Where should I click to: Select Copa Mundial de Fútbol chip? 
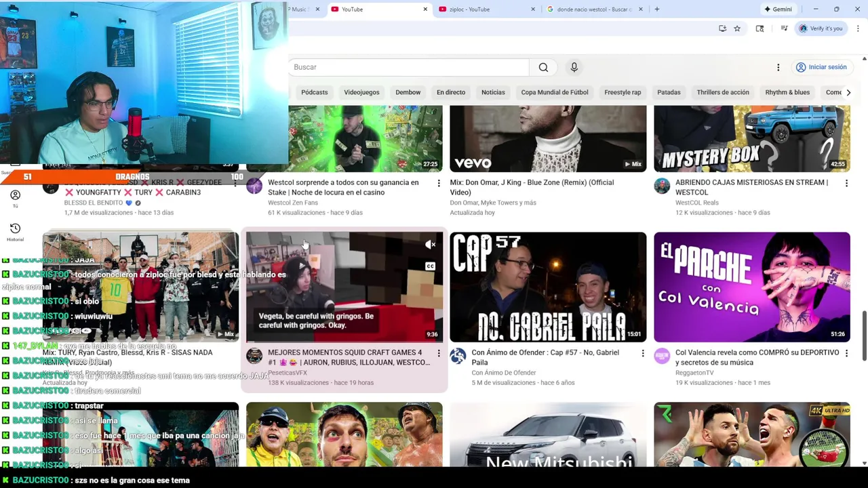(555, 92)
